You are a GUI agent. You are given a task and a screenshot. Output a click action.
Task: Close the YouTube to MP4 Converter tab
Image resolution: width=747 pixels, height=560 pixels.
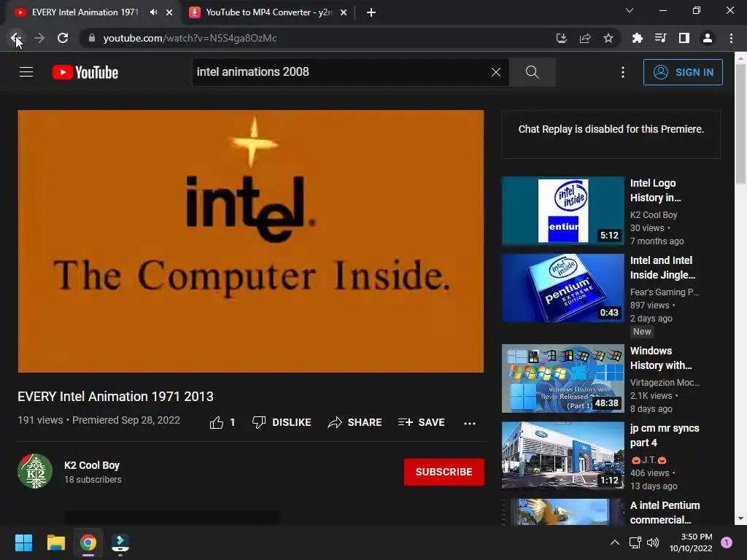[x=344, y=12]
